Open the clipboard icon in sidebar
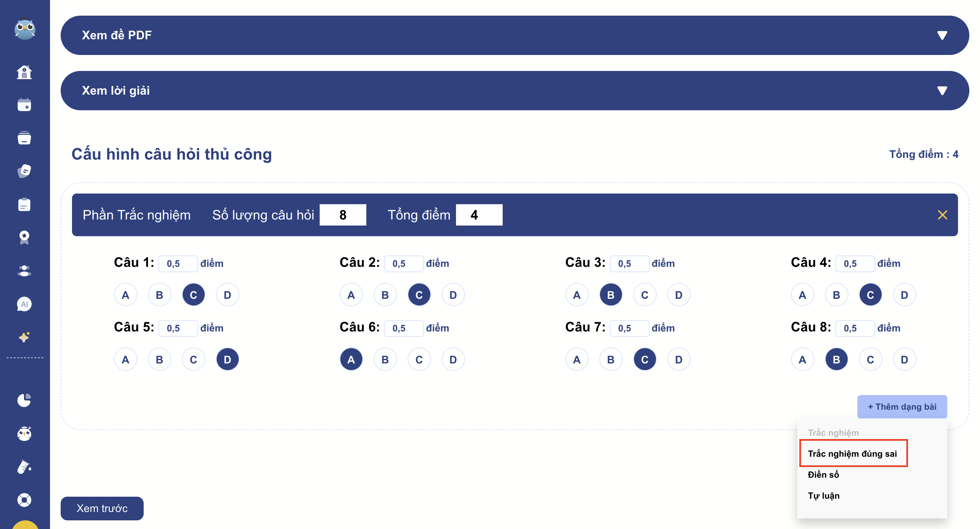 tap(24, 205)
